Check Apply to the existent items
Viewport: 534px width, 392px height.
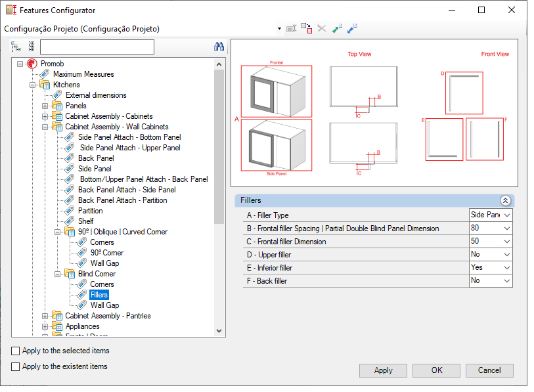[x=15, y=366]
